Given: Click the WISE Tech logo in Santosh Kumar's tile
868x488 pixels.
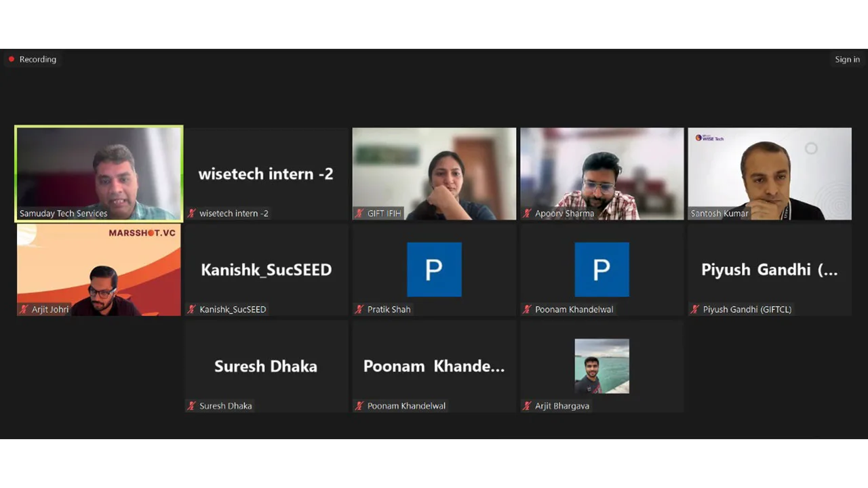Looking at the screenshot, I should pyautogui.click(x=709, y=138).
